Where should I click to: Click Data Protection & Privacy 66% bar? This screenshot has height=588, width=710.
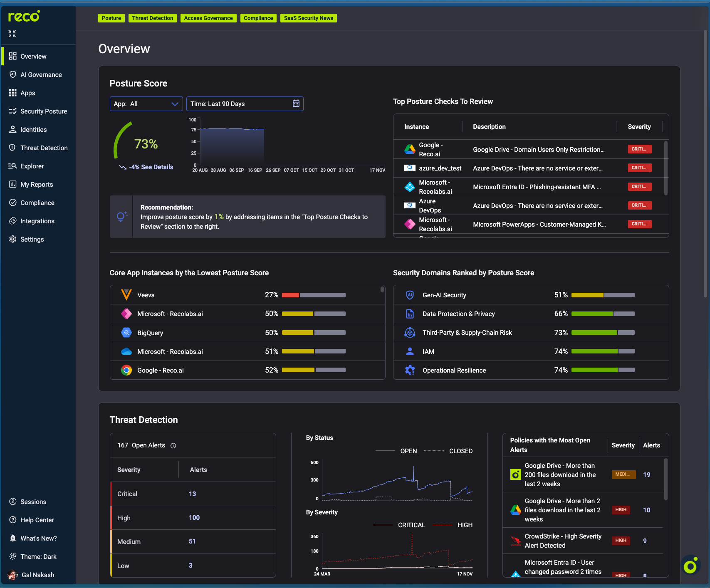[x=603, y=314]
